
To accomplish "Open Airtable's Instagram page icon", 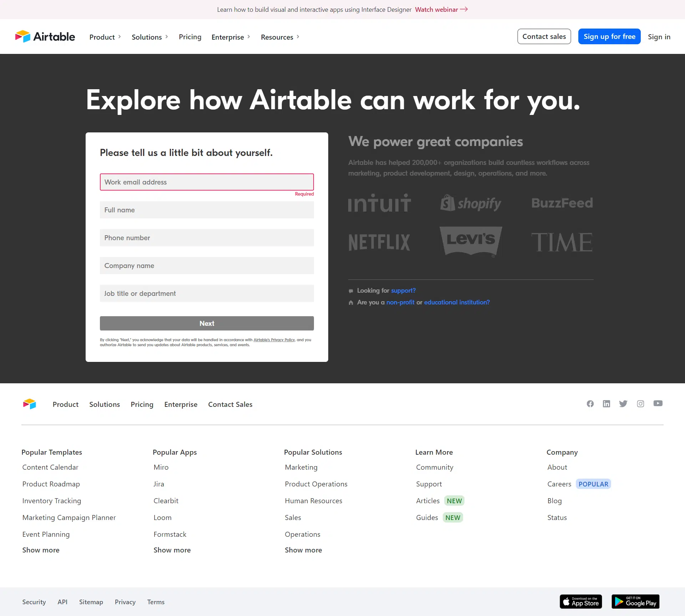I will [x=640, y=404].
